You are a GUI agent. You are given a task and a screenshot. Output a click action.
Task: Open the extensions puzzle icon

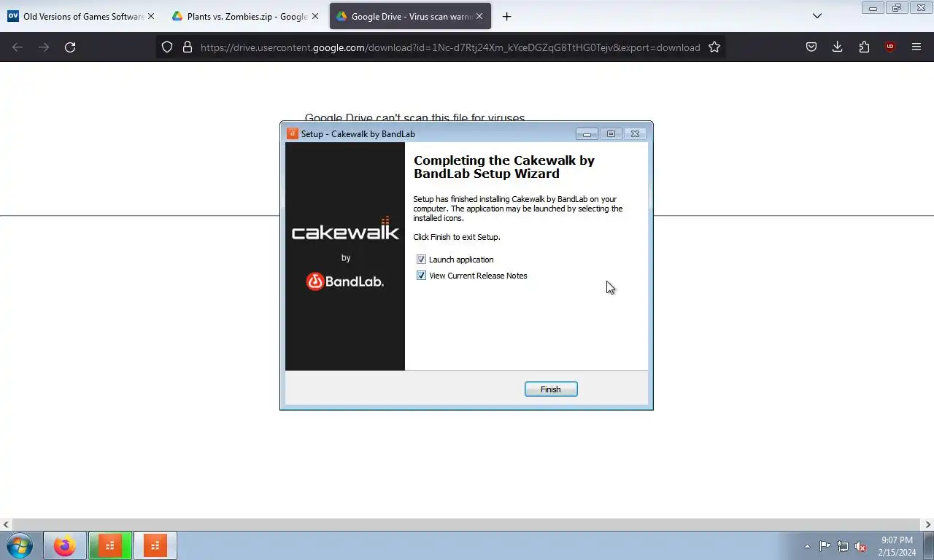[864, 47]
